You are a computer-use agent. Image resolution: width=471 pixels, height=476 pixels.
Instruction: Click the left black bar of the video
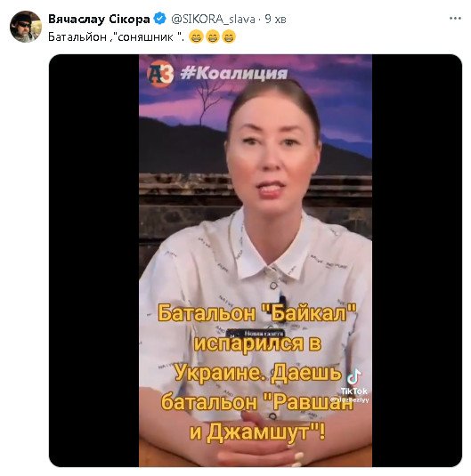pyautogui.click(x=93, y=261)
